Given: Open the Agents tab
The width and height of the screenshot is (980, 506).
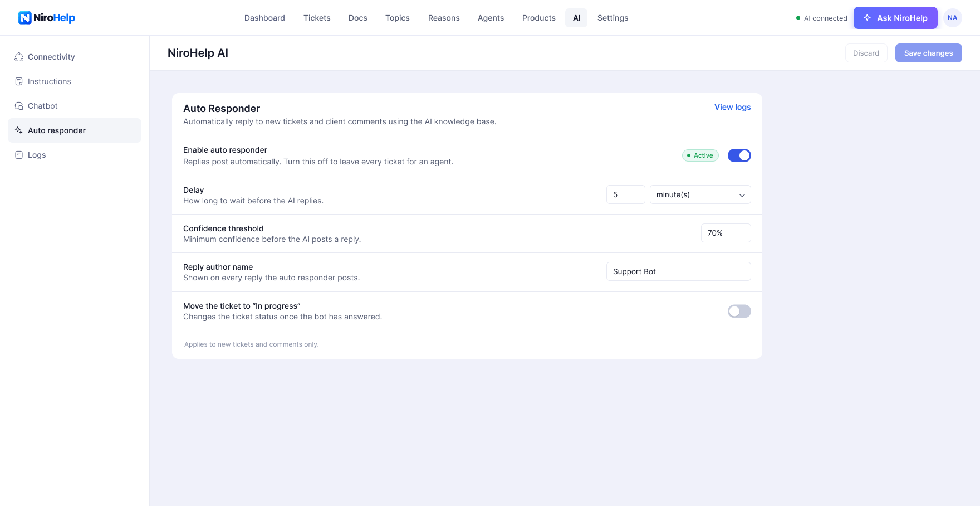Looking at the screenshot, I should 491,18.
